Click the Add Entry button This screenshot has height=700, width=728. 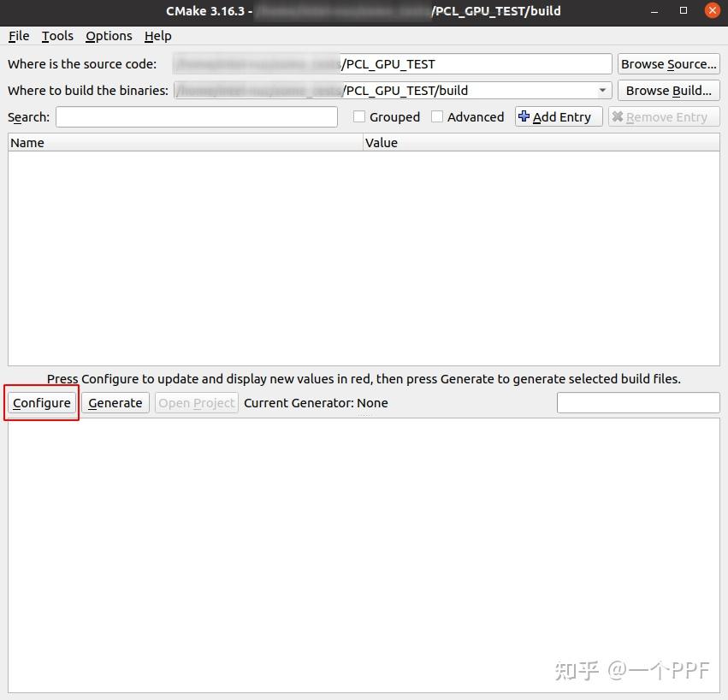(558, 116)
